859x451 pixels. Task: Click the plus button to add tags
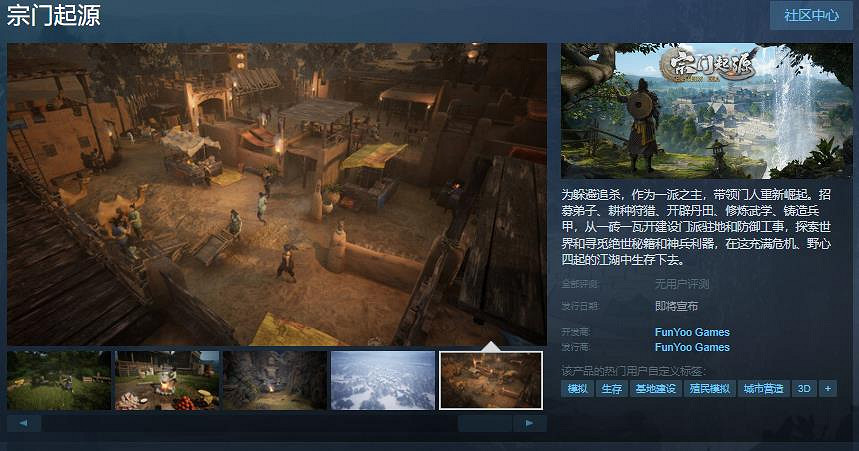point(828,389)
